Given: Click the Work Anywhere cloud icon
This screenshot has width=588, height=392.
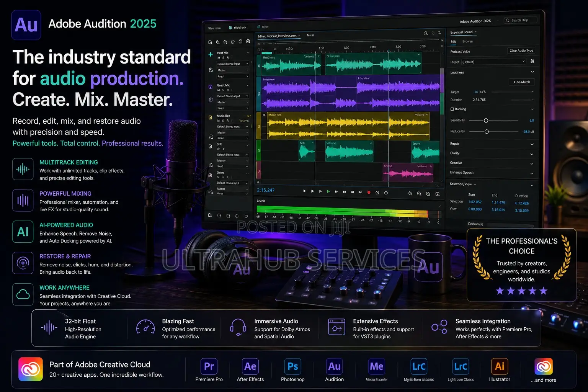Looking at the screenshot, I should tap(23, 294).
